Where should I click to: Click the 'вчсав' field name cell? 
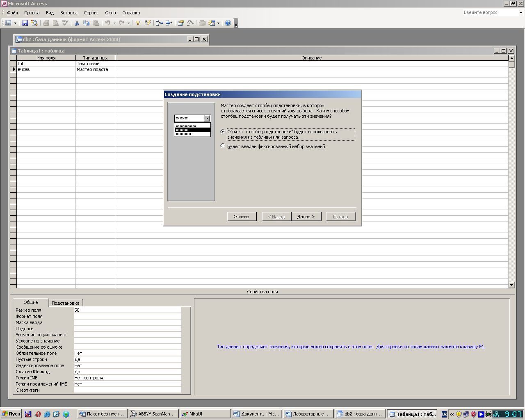(46, 69)
